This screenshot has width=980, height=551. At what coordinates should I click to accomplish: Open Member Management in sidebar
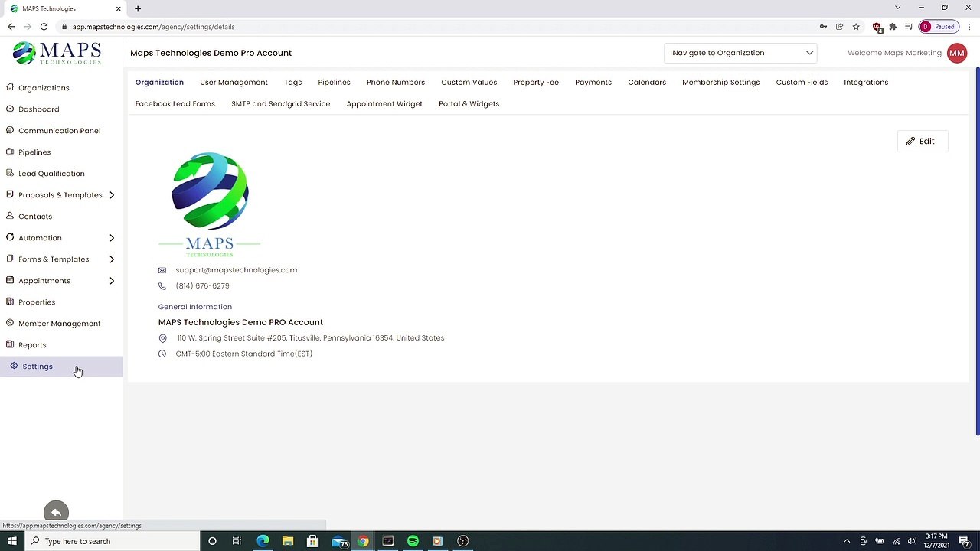click(59, 324)
